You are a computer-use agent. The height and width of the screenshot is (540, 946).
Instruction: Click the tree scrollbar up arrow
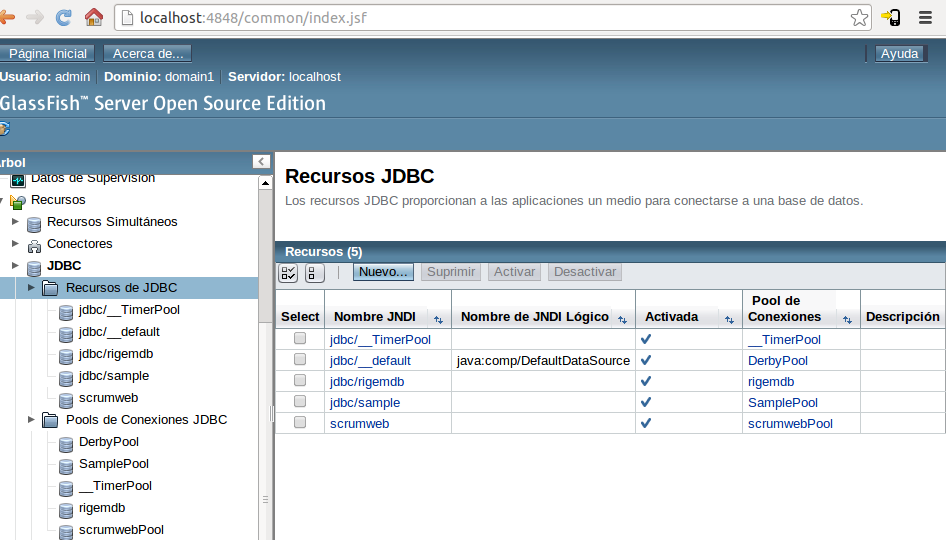(265, 183)
